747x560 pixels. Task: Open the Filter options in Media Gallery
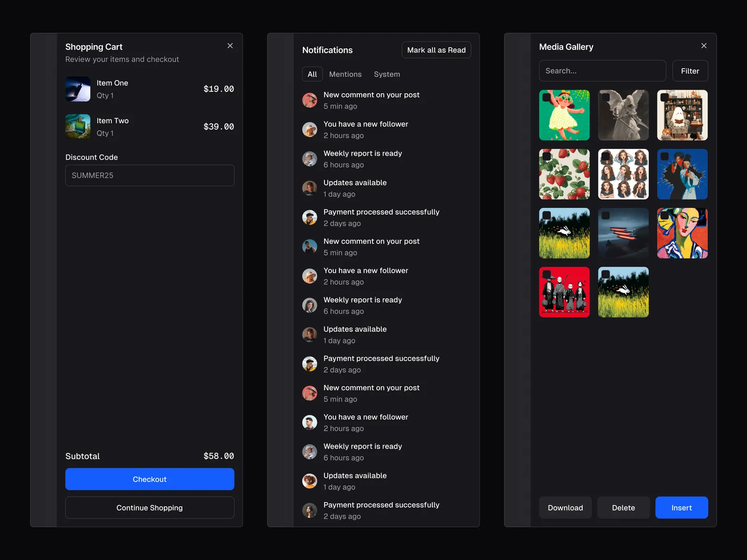(690, 71)
